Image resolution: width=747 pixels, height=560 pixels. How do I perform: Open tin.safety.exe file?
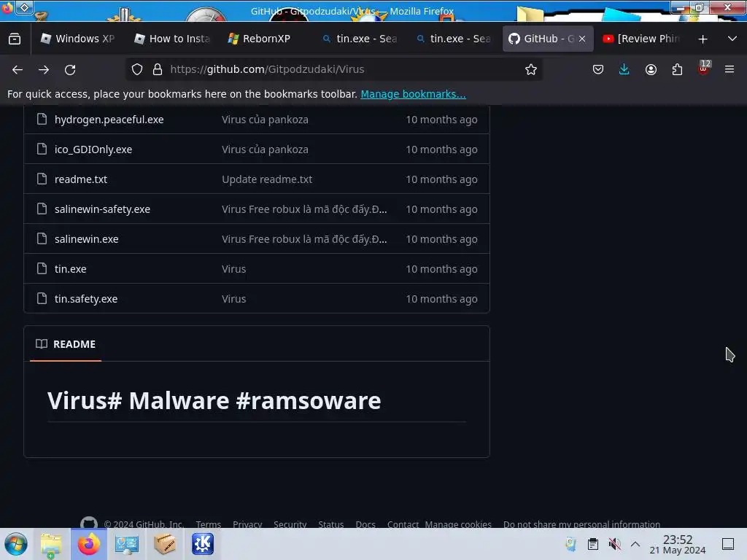coord(86,299)
